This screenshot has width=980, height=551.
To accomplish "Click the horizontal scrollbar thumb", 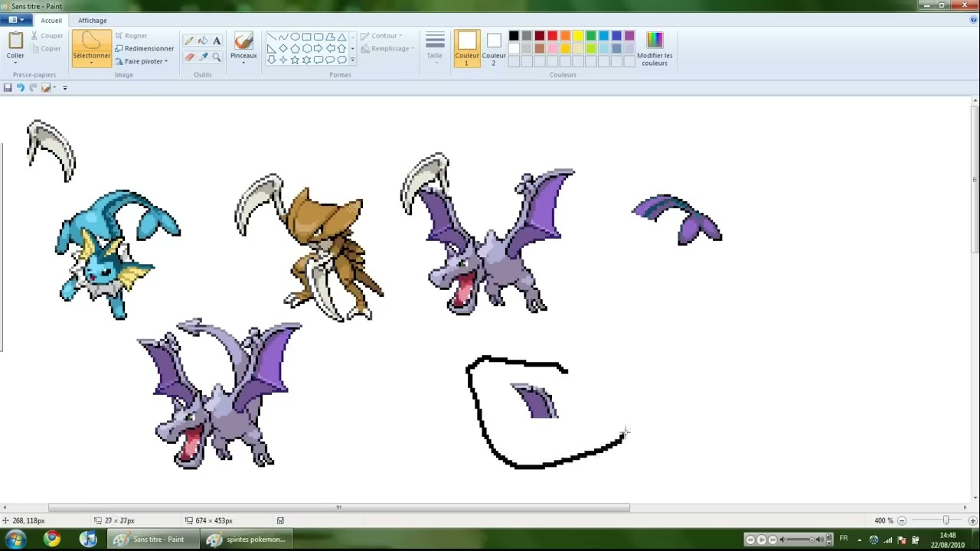I will pos(338,507).
